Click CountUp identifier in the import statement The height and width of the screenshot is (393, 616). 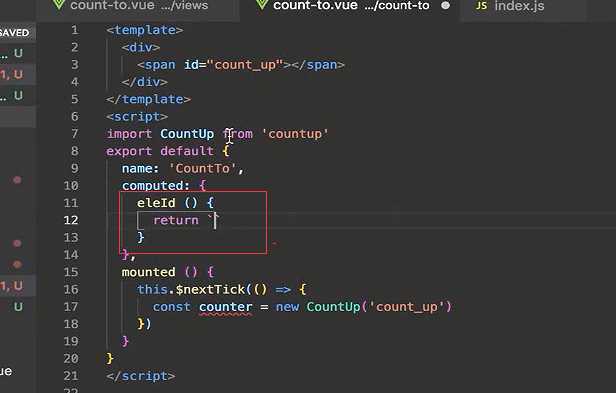pyautogui.click(x=187, y=134)
